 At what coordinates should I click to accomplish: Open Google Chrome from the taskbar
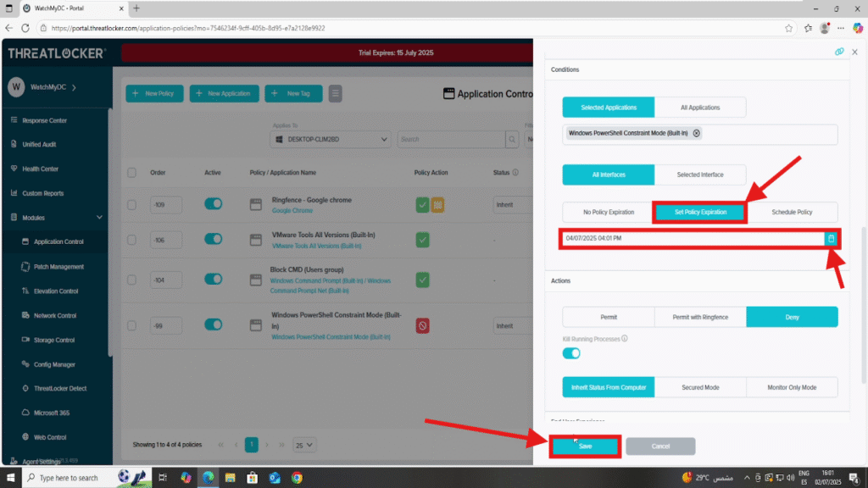(x=297, y=478)
